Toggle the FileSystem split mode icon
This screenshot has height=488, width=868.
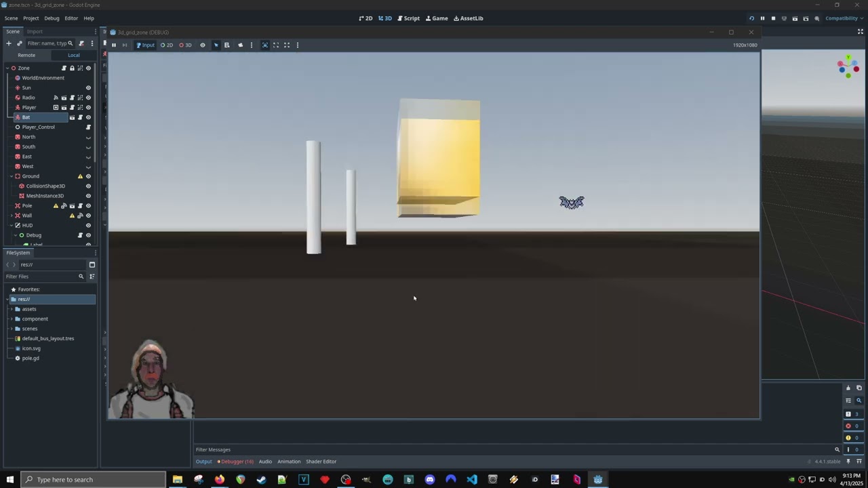click(92, 265)
